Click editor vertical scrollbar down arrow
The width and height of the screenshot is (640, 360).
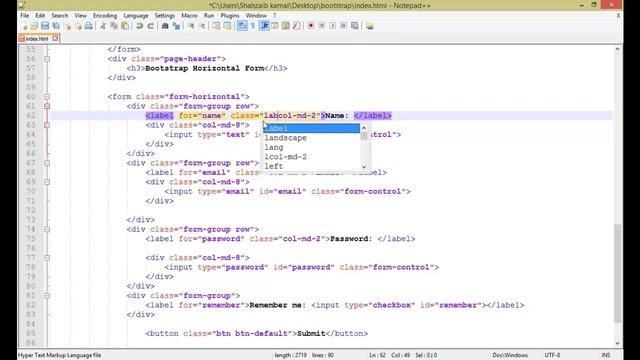click(x=618, y=343)
